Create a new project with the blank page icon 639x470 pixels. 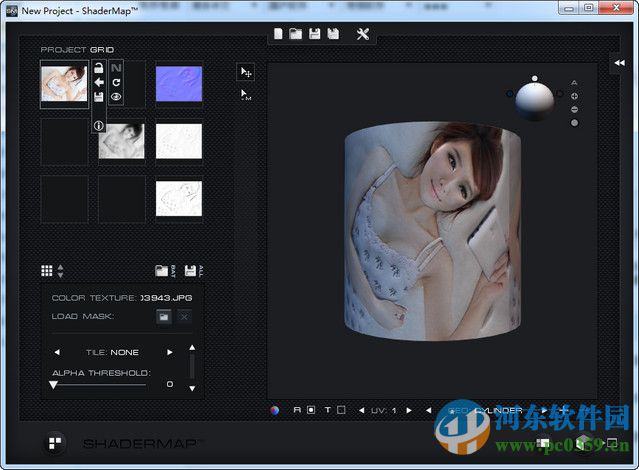point(278,34)
